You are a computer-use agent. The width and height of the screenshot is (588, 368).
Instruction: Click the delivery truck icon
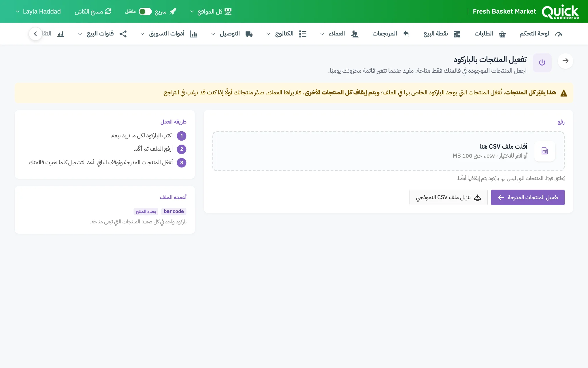click(x=249, y=34)
